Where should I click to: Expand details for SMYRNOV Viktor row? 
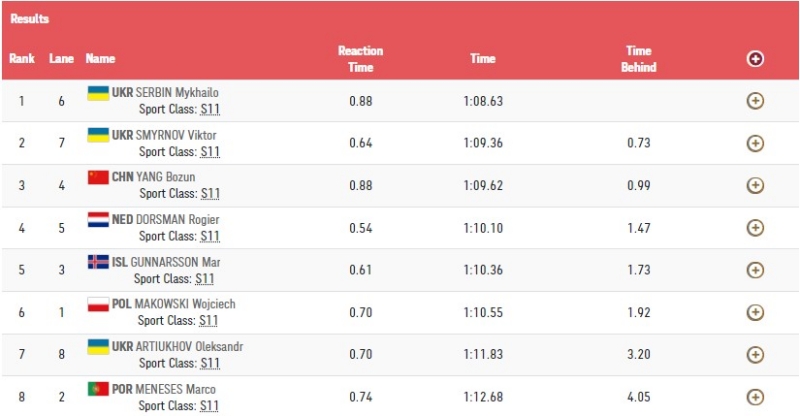click(755, 143)
